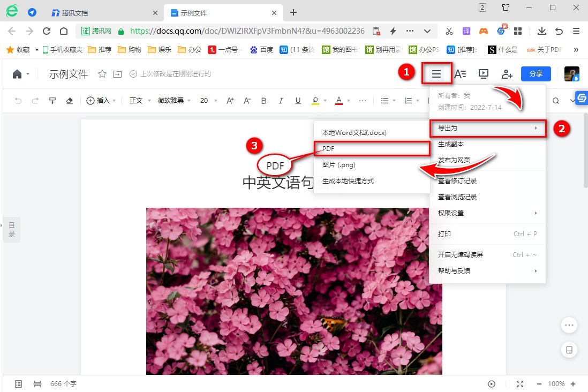This screenshot has width=588, height=392.
Task: Open the font color picker
Action: (339, 100)
